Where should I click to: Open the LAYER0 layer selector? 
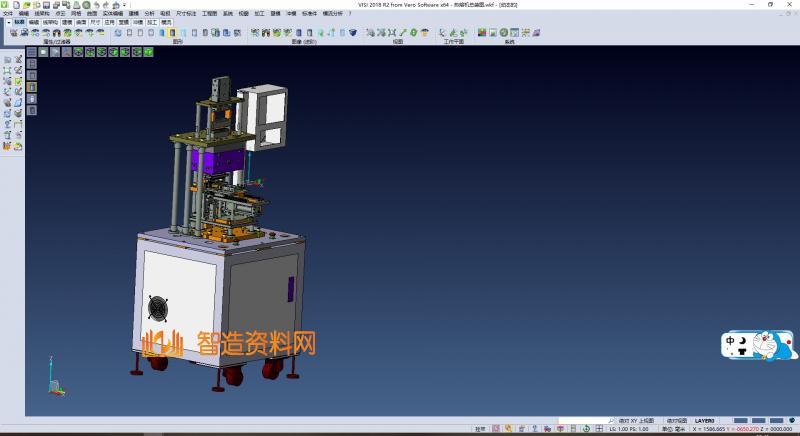point(705,421)
